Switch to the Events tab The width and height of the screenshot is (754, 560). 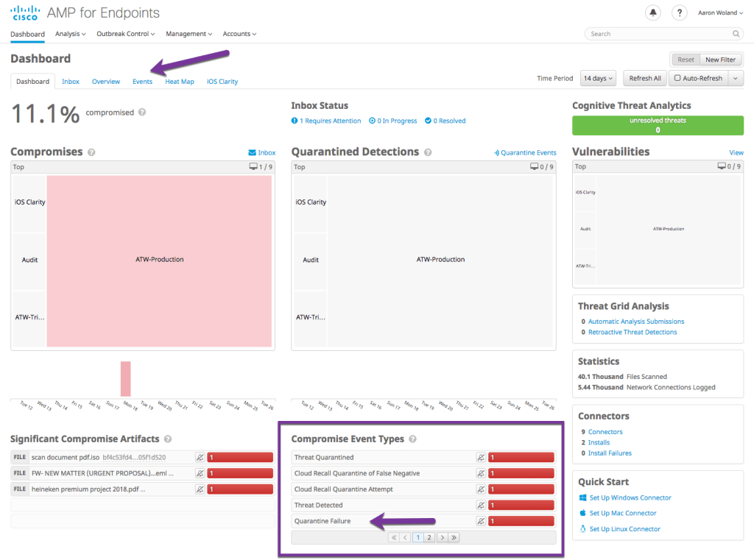pos(142,82)
